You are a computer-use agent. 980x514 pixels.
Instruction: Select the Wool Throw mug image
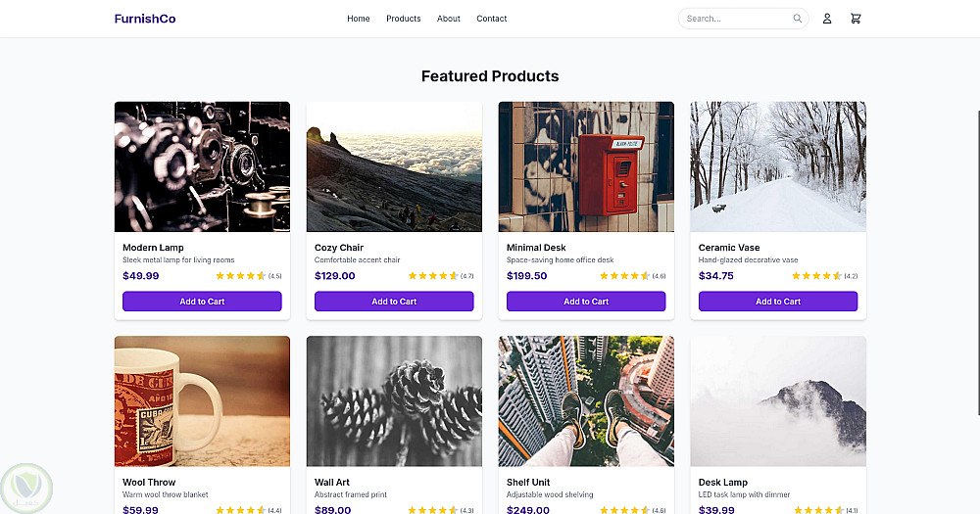202,401
